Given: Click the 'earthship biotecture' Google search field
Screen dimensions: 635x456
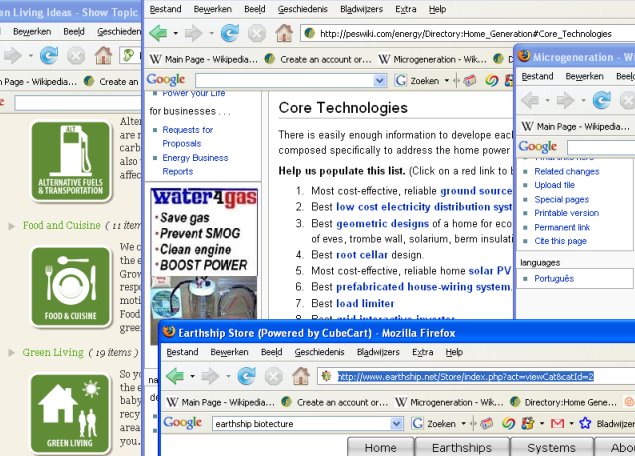Looking at the screenshot, I should coord(302,424).
